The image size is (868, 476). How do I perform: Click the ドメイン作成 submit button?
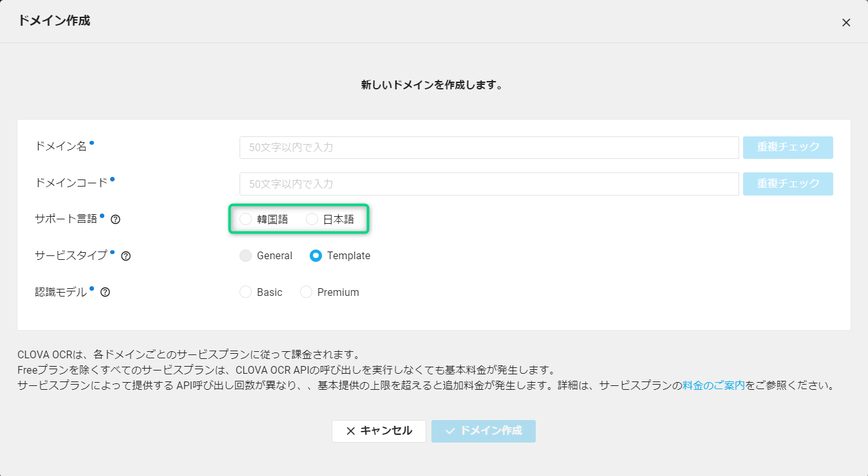click(x=484, y=431)
